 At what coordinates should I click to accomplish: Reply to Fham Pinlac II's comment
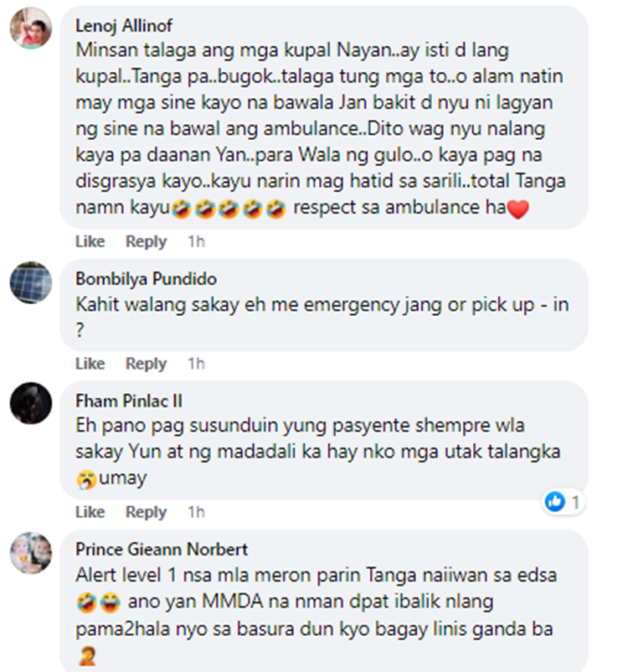point(146,512)
